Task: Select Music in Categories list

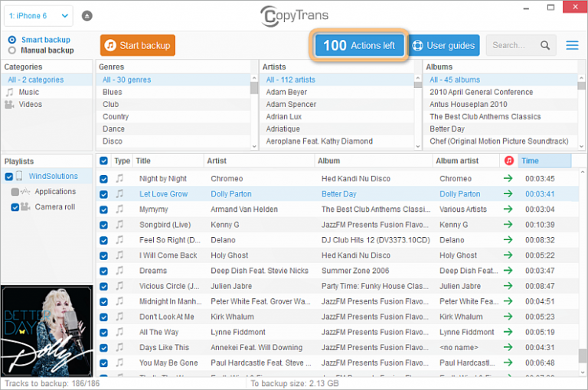Action: pos(29,92)
